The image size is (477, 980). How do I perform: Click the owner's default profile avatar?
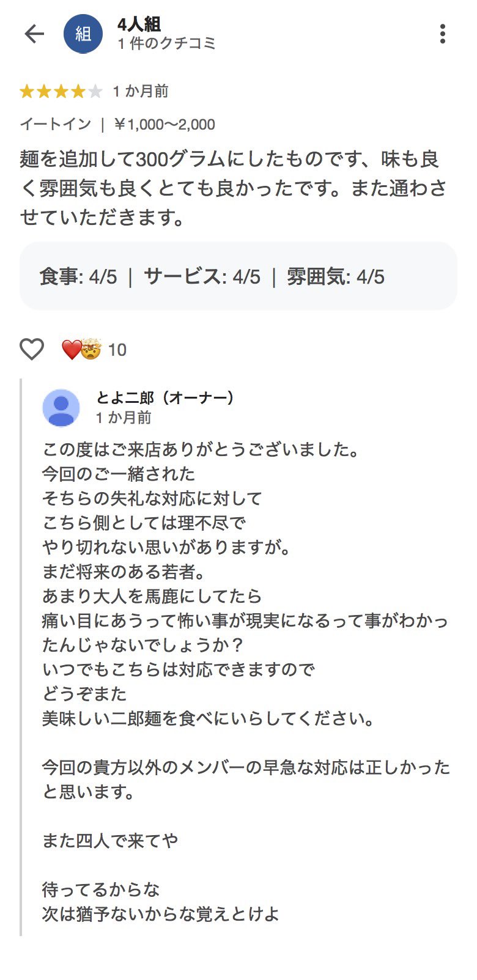tap(61, 408)
